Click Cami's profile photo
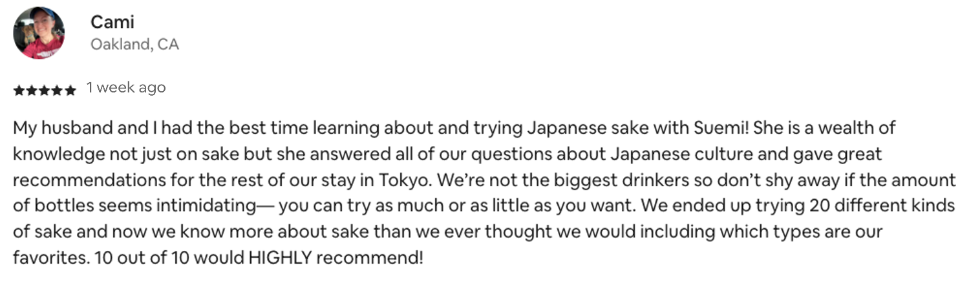980x287 pixels. (39, 32)
